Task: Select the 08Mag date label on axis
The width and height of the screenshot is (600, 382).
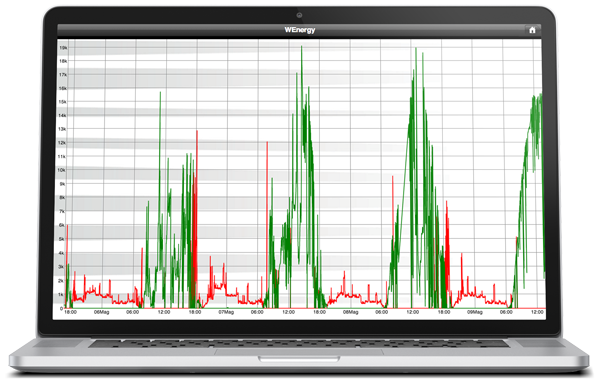Action: (351, 312)
